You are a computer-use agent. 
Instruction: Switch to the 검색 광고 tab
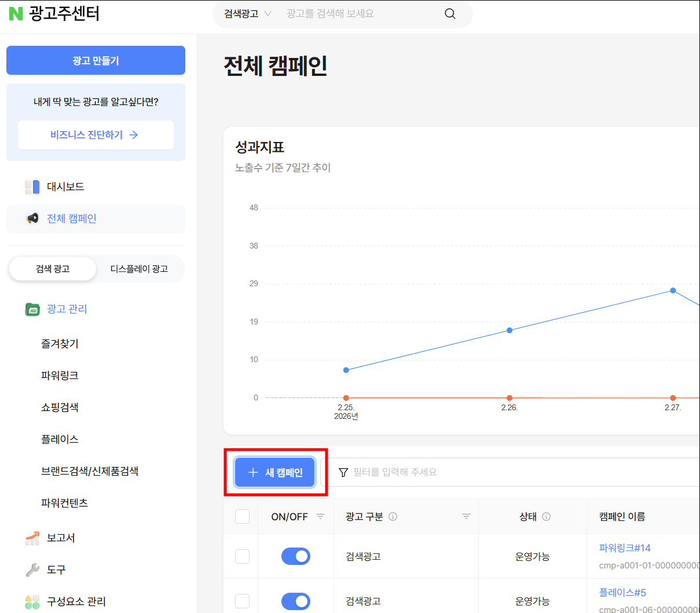coord(53,269)
